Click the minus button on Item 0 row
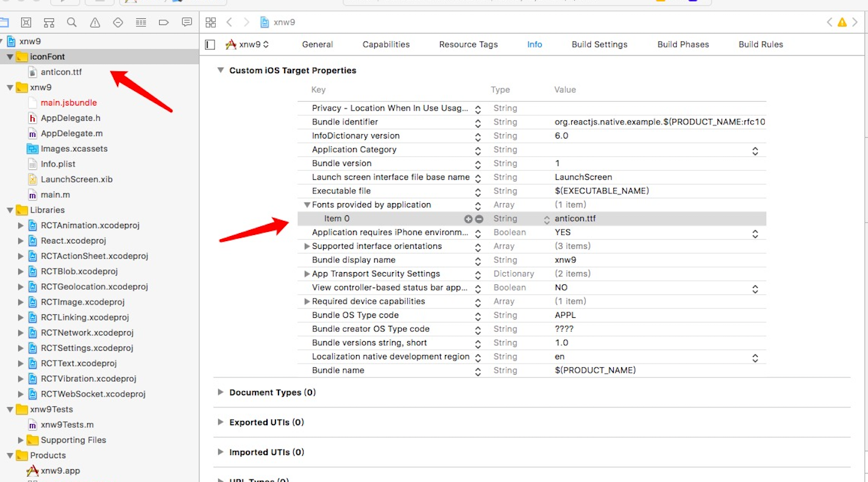 coord(479,219)
